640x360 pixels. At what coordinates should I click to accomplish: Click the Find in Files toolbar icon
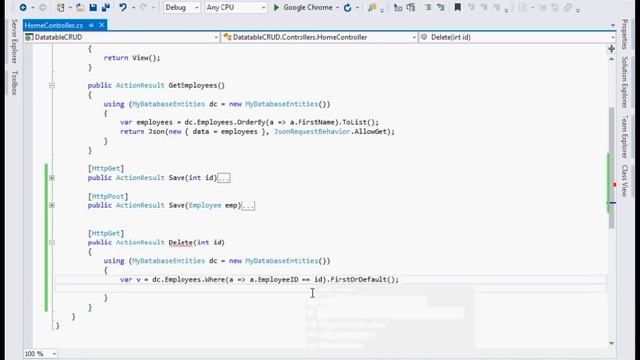coord(372,7)
